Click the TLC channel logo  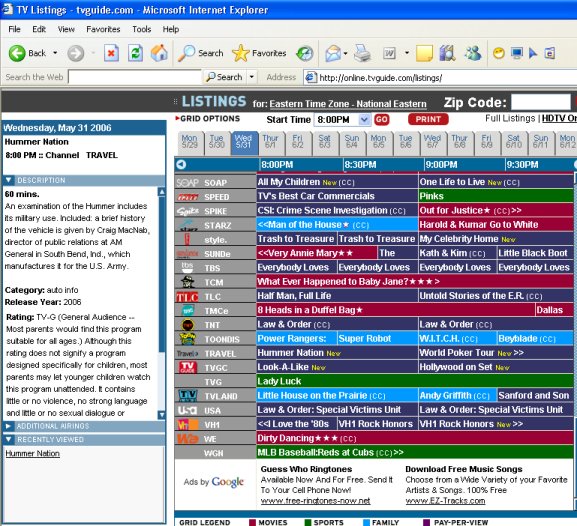coord(187,297)
